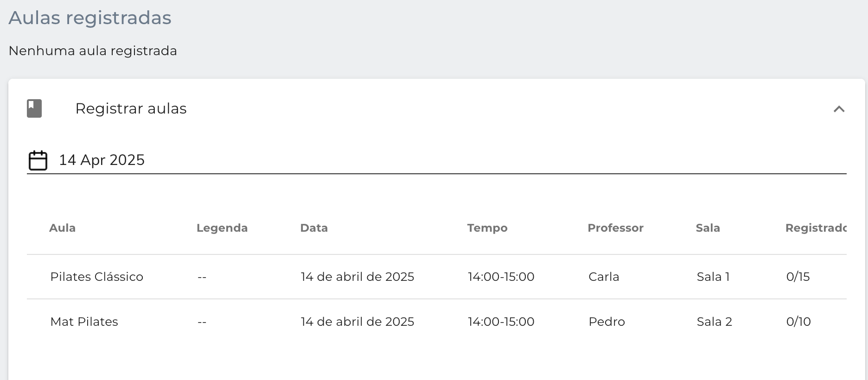Click professor Pedro in the second row
868x380 pixels.
click(606, 322)
